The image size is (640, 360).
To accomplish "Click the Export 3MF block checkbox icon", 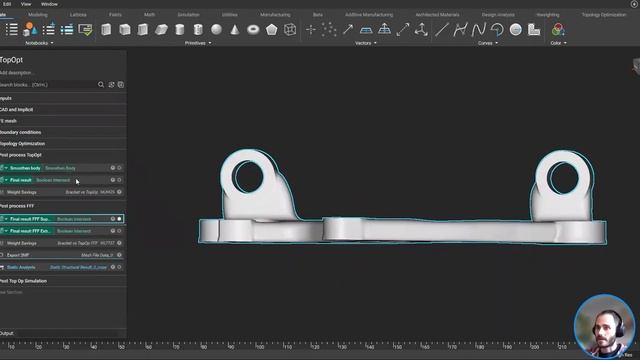I will (2, 255).
